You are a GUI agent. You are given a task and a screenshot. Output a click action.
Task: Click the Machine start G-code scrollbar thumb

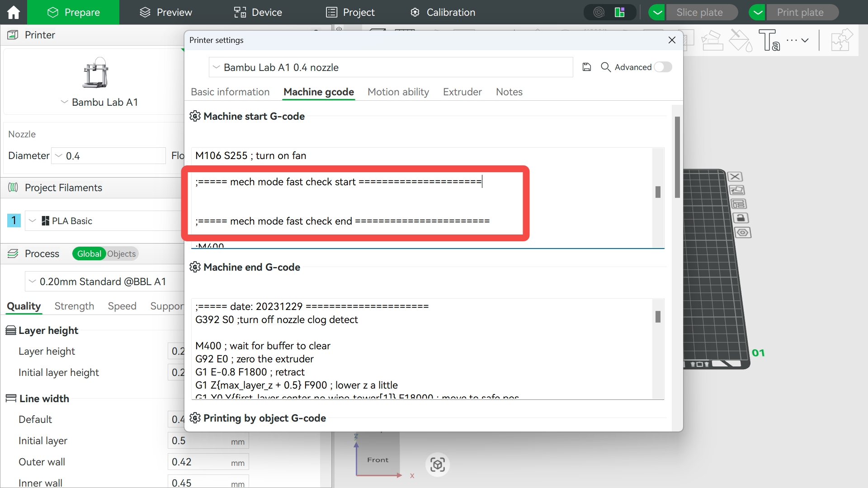coord(658,192)
